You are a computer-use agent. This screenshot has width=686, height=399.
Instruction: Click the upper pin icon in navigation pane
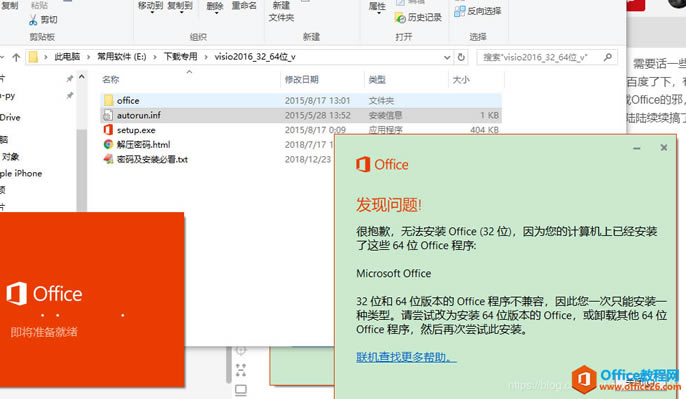(x=70, y=79)
